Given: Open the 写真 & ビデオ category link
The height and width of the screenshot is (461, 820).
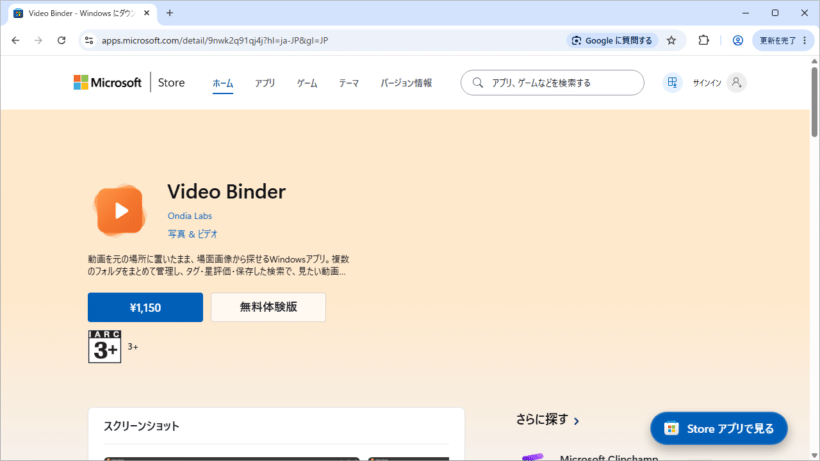Looking at the screenshot, I should (x=192, y=234).
